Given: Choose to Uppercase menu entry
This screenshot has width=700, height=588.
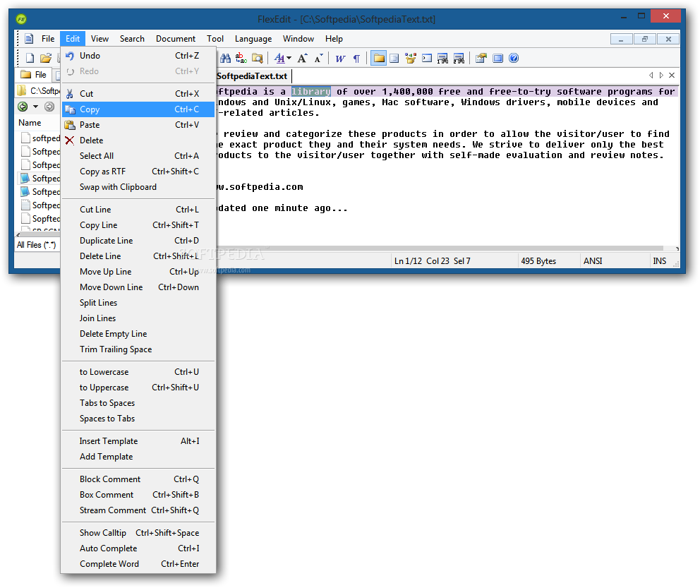Looking at the screenshot, I should coord(138,388).
